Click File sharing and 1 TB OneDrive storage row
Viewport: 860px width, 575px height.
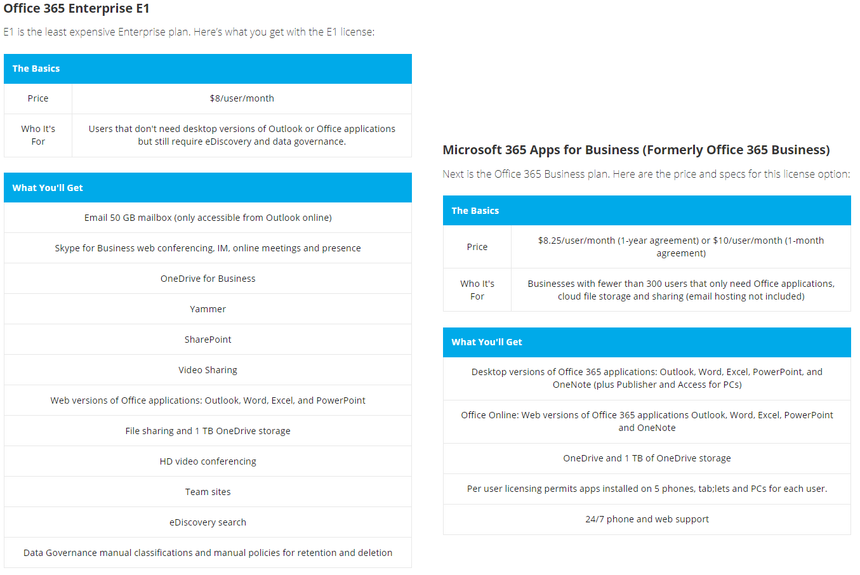coord(207,431)
